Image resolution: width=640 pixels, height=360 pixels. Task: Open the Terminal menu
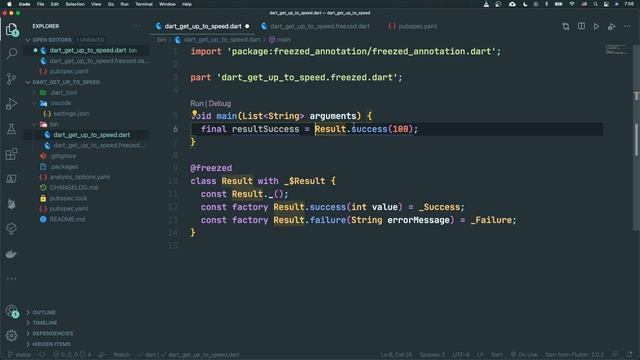[144, 4]
